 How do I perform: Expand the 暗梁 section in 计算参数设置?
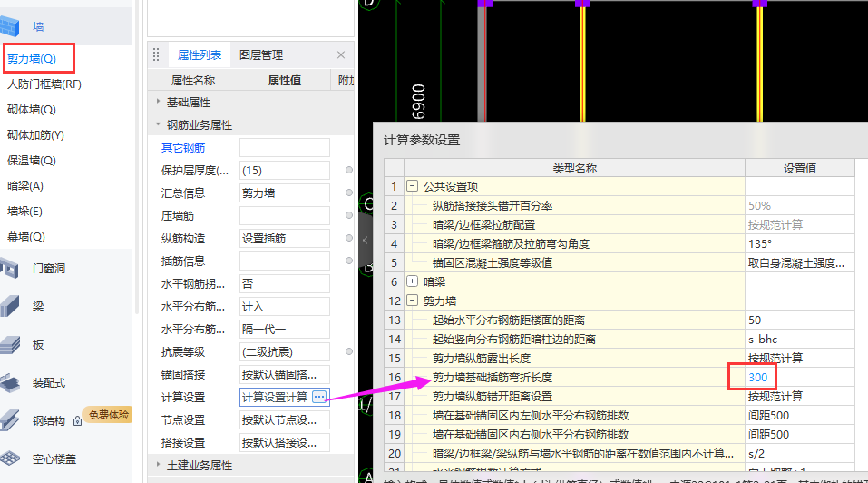click(412, 281)
